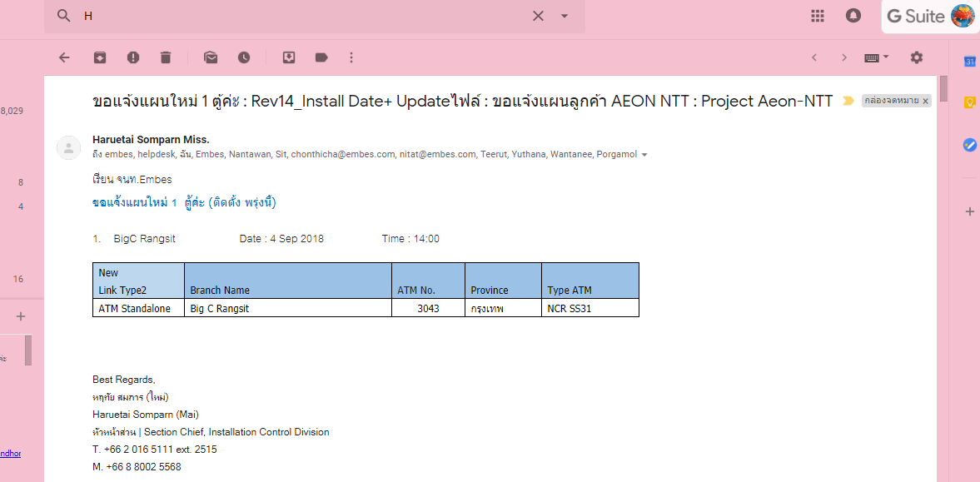Click chonthicha@embes.com in recipients
The width and height of the screenshot is (980, 482).
pos(343,154)
